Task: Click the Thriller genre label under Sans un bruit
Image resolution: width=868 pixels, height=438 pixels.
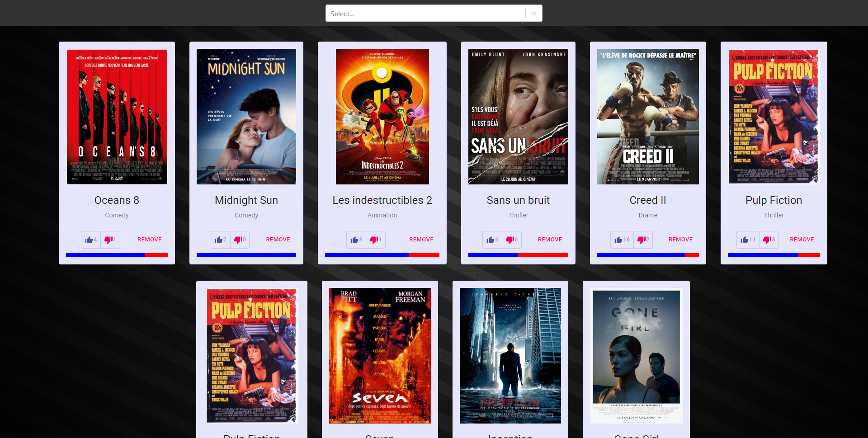Action: pos(518,215)
